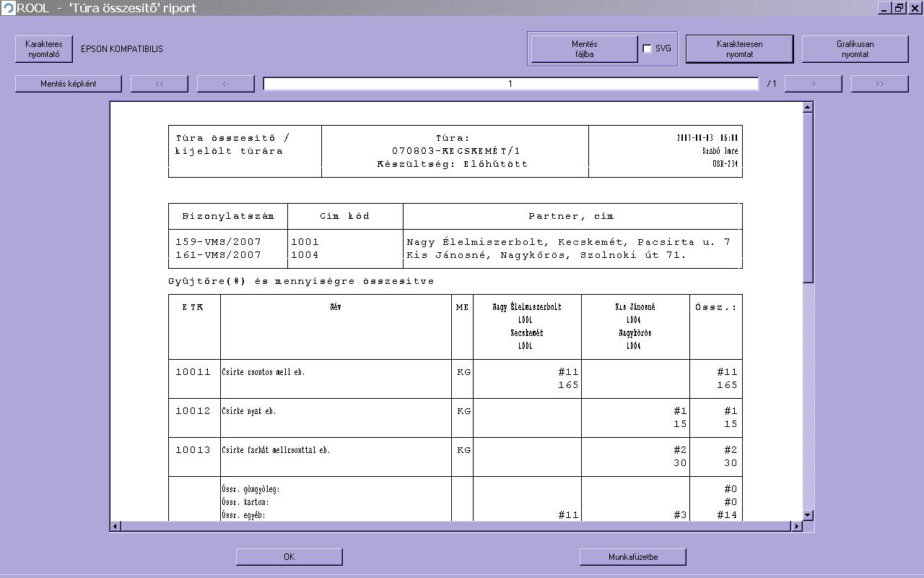Click the page number field
This screenshot has height=578, width=924.
pos(510,84)
